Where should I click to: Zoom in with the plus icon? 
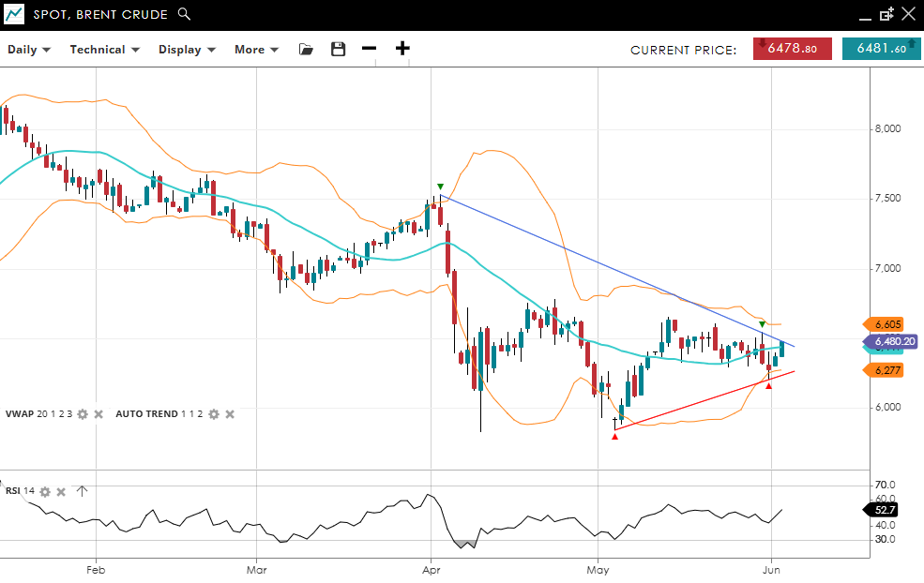pos(402,49)
